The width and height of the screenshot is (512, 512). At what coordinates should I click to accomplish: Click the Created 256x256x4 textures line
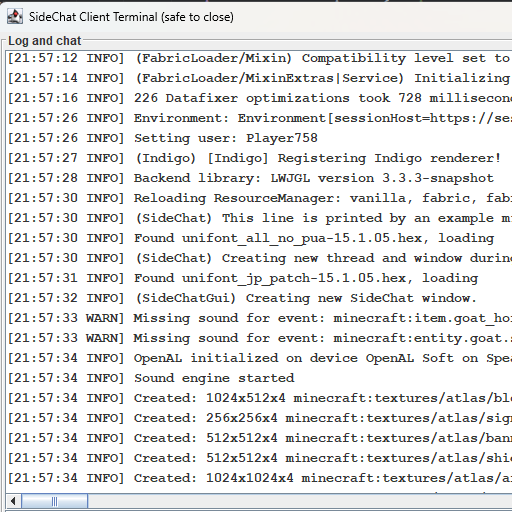[260, 418]
